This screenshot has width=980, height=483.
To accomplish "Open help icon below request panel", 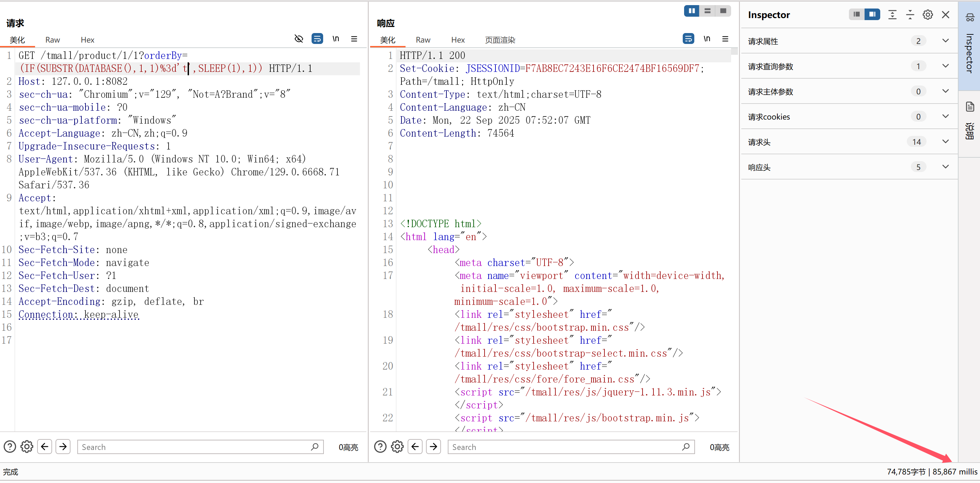I will pyautogui.click(x=10, y=447).
